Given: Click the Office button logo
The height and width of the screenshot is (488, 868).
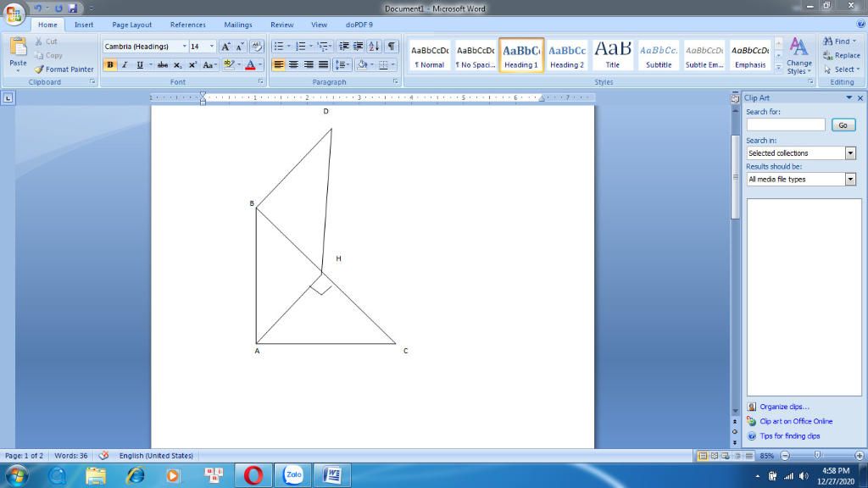Looking at the screenshot, I should [x=14, y=14].
